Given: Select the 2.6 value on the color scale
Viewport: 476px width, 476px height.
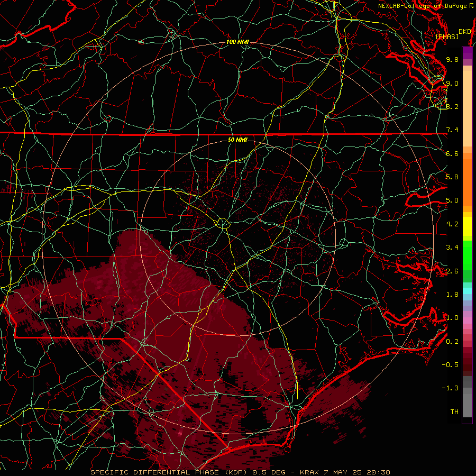Looking at the screenshot, I should (x=452, y=271).
